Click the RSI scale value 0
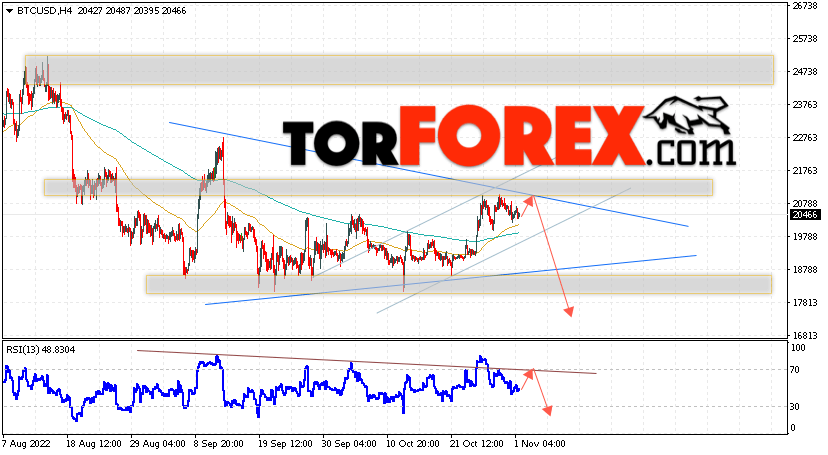The height and width of the screenshot is (455, 828). (x=793, y=428)
